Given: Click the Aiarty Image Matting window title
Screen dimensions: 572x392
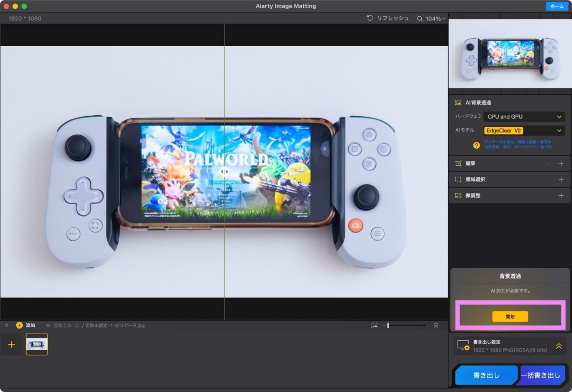Looking at the screenshot, I should (286, 6).
